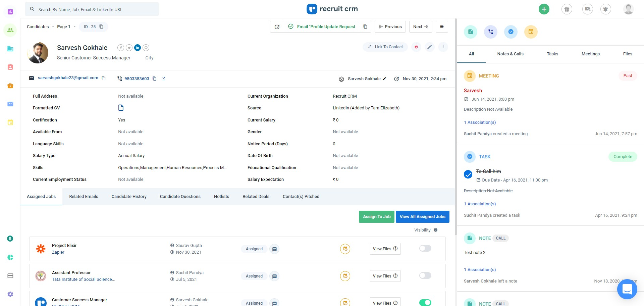Toggle visibility for Assistant Professor job

425,275
